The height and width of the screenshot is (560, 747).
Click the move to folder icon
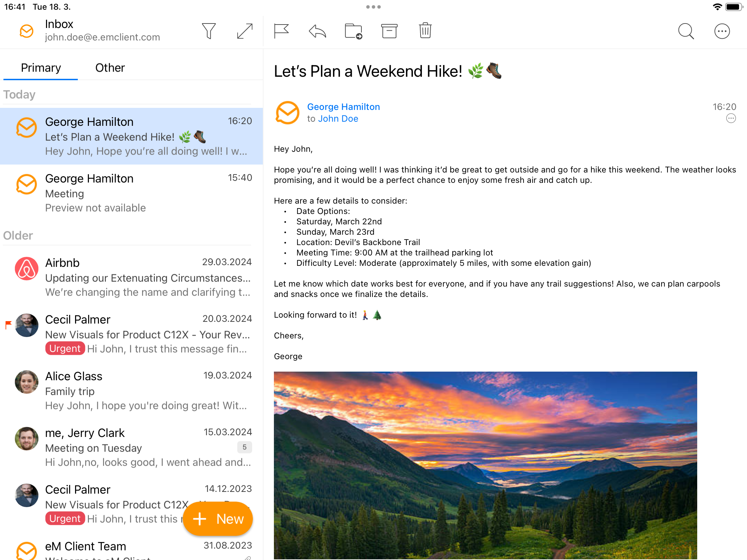tap(353, 31)
